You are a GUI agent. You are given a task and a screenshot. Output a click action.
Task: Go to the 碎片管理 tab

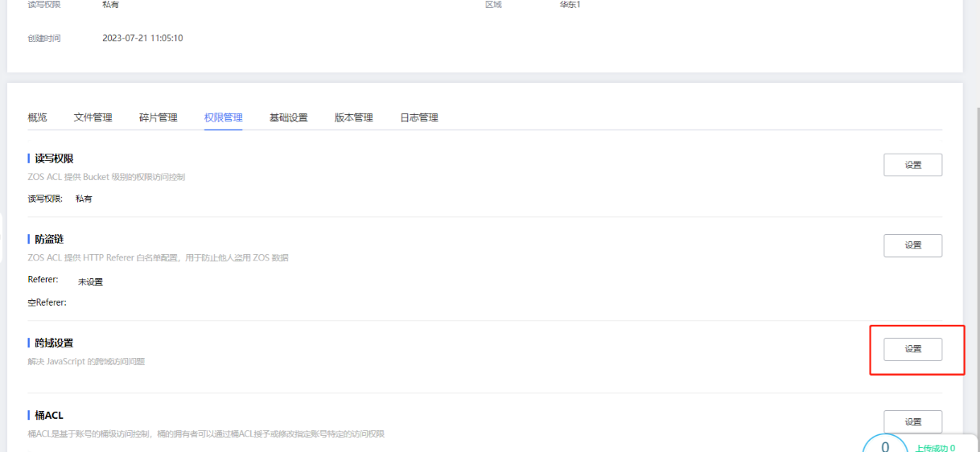coord(158,117)
